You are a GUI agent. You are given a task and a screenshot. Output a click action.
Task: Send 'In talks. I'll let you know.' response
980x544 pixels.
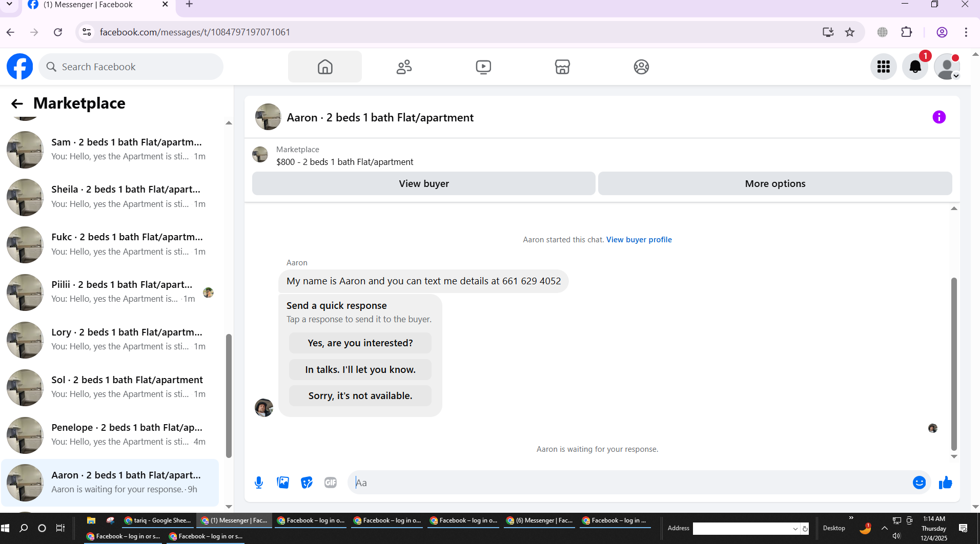(x=360, y=370)
